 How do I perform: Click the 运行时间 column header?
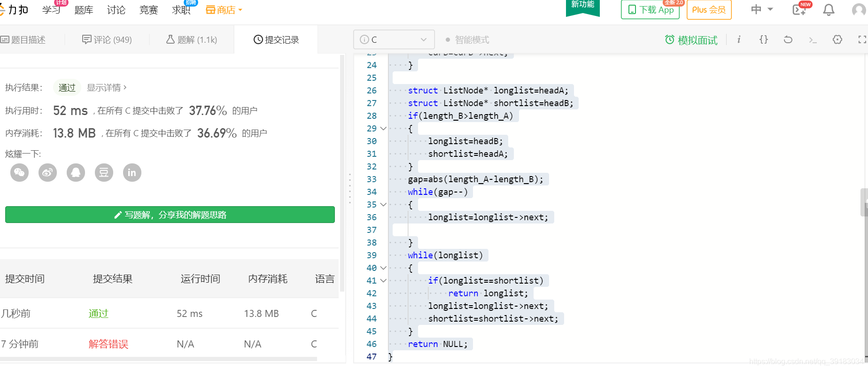201,279
